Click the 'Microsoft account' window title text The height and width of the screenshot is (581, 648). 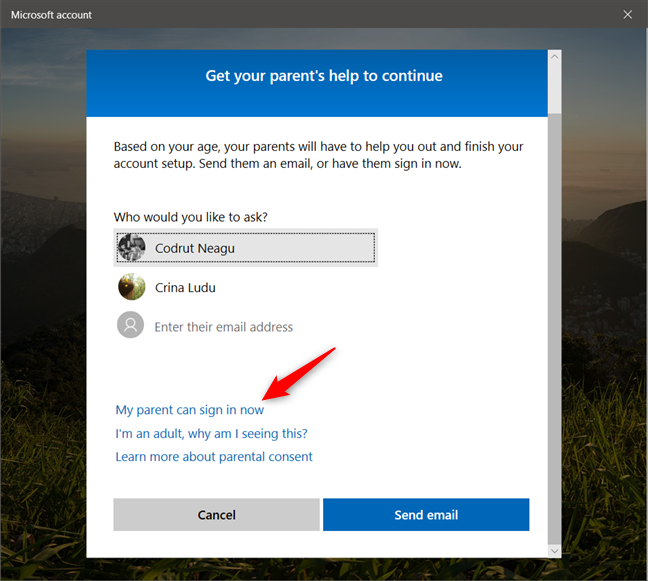click(51, 15)
